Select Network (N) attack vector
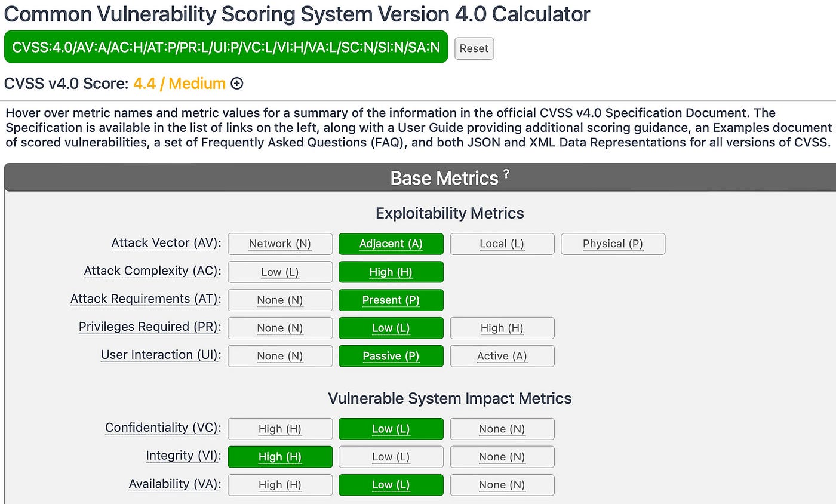The width and height of the screenshot is (836, 504). tap(280, 244)
